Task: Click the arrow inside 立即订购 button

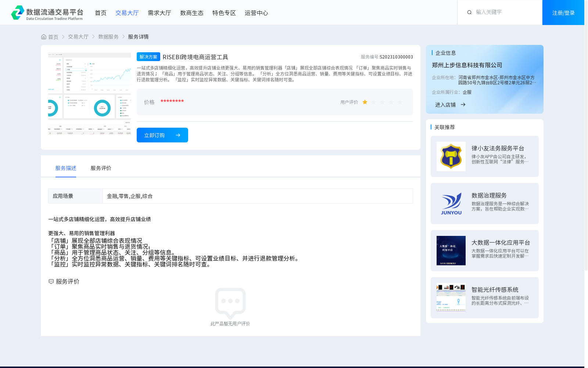Action: click(178, 135)
